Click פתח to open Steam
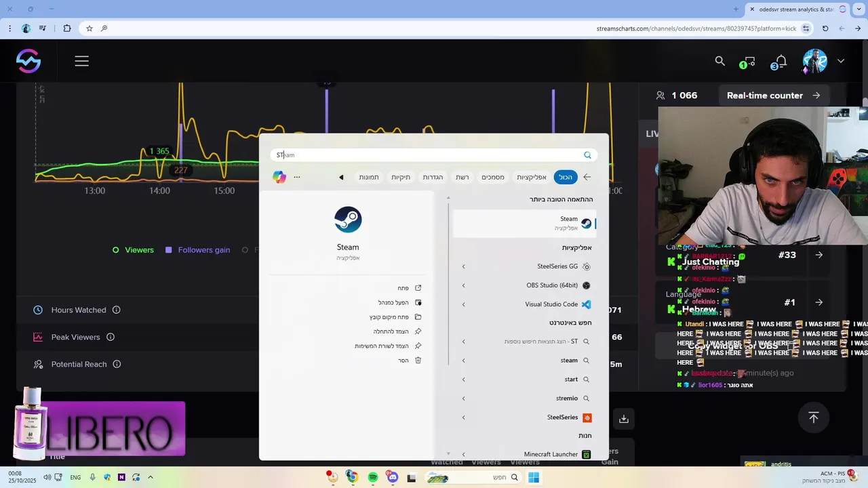This screenshot has width=868, height=488. [x=410, y=288]
